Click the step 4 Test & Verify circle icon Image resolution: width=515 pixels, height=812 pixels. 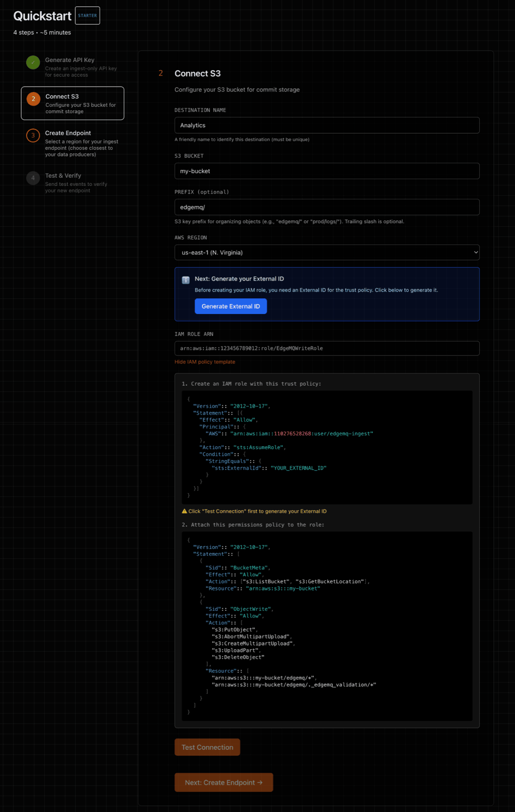point(33,178)
